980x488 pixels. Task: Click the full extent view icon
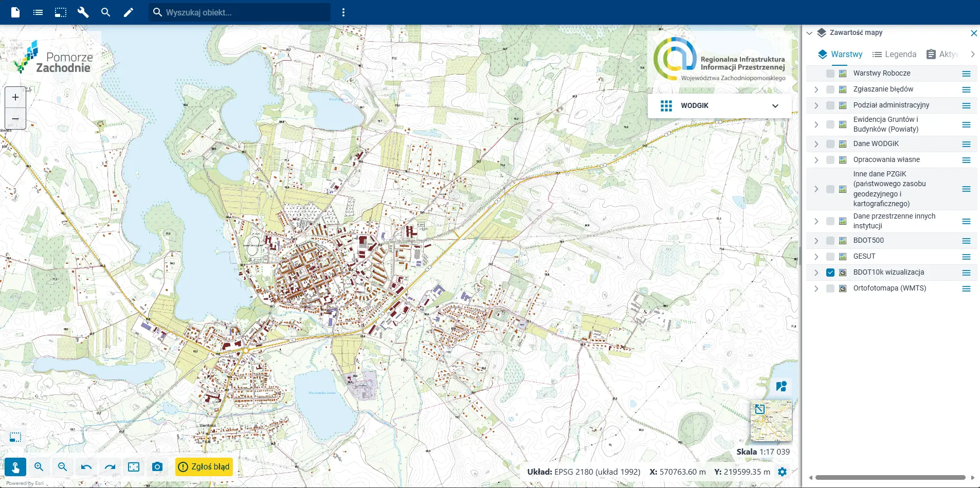[134, 467]
